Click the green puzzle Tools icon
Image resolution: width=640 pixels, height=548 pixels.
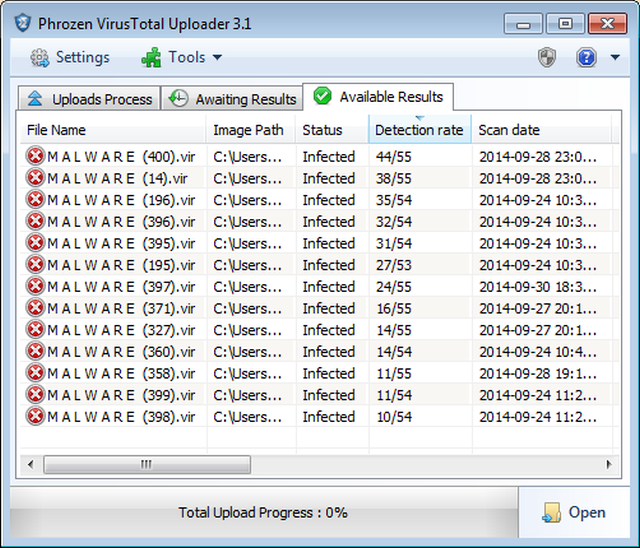click(x=151, y=58)
